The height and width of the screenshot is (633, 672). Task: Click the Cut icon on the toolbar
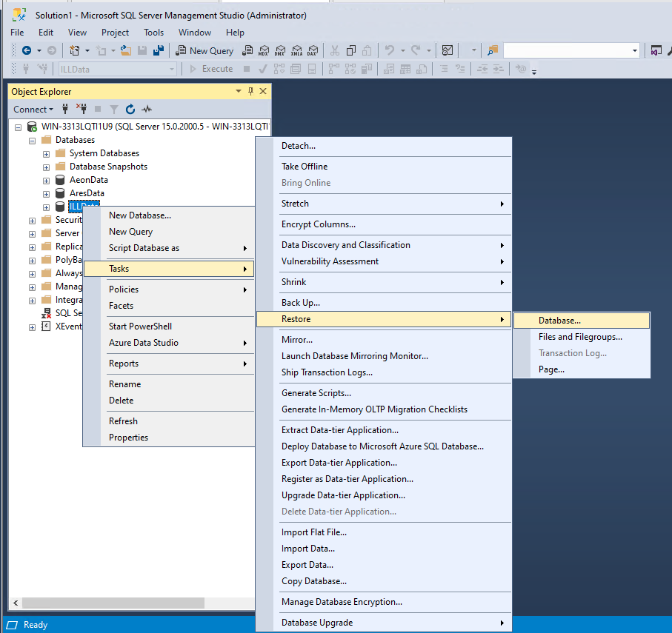tap(335, 50)
